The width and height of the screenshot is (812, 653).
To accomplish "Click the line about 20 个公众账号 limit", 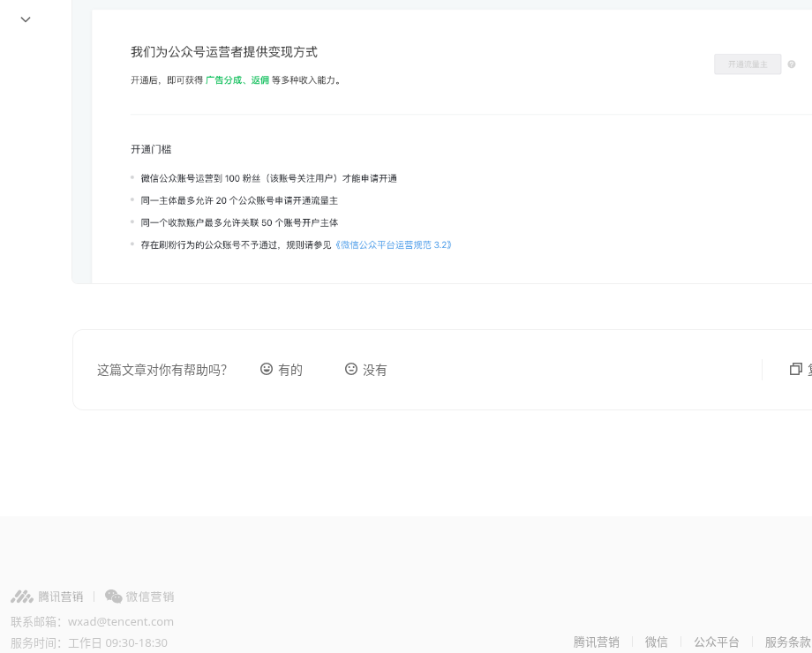I will pyautogui.click(x=239, y=200).
